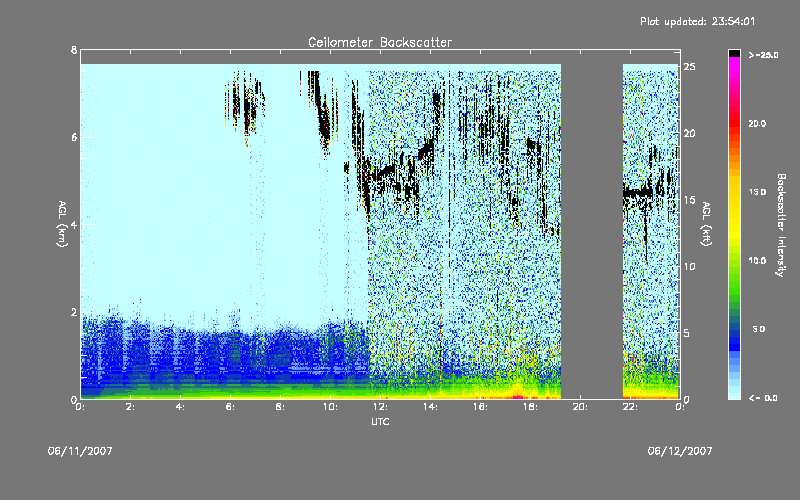Viewport: 800px width, 500px height.
Task: Click the "6:" hour tick on UTC axis
Action: click(x=230, y=407)
